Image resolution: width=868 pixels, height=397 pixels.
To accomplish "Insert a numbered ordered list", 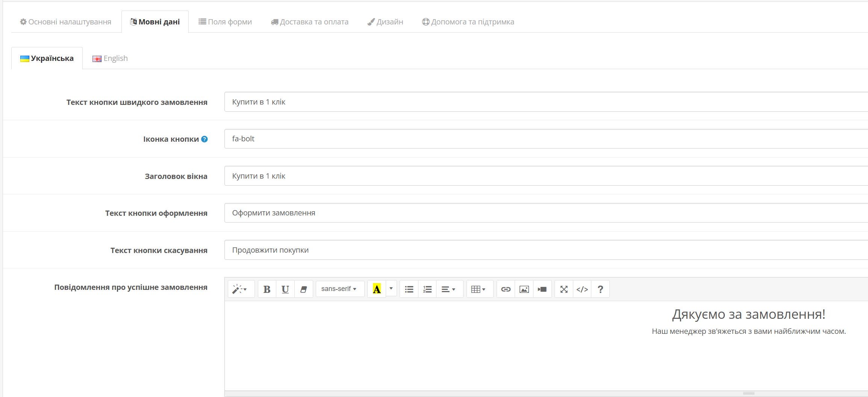I will (x=427, y=289).
